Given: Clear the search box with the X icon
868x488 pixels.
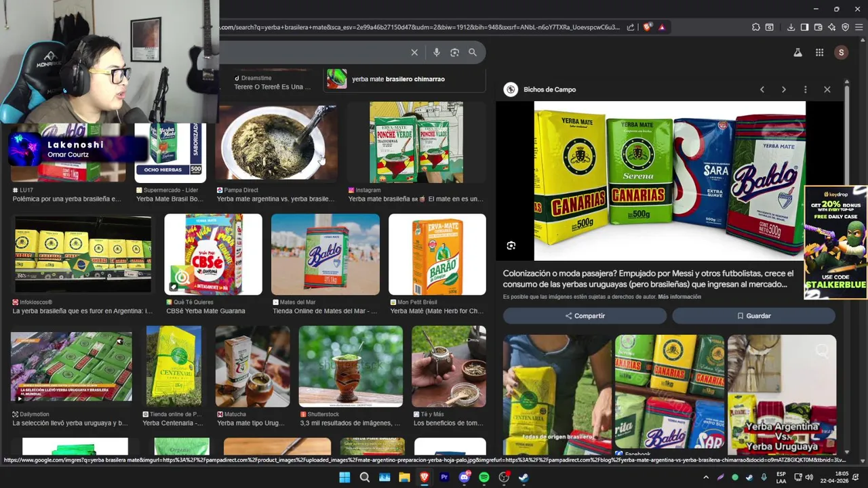Looking at the screenshot, I should pyautogui.click(x=414, y=52).
